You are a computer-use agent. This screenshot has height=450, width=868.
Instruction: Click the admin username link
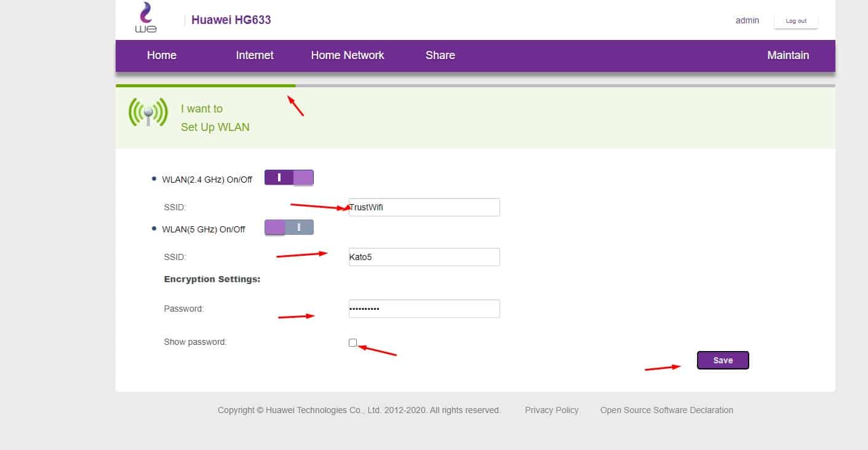pyautogui.click(x=747, y=20)
